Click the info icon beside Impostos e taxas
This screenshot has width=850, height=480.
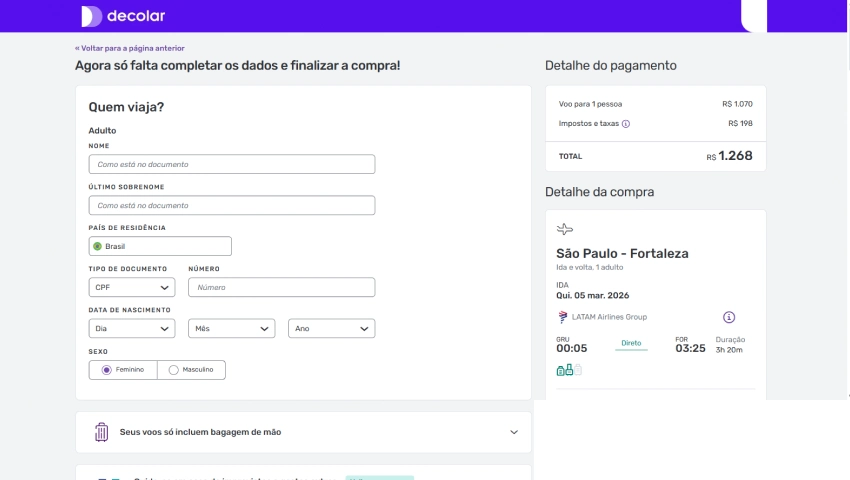point(626,124)
